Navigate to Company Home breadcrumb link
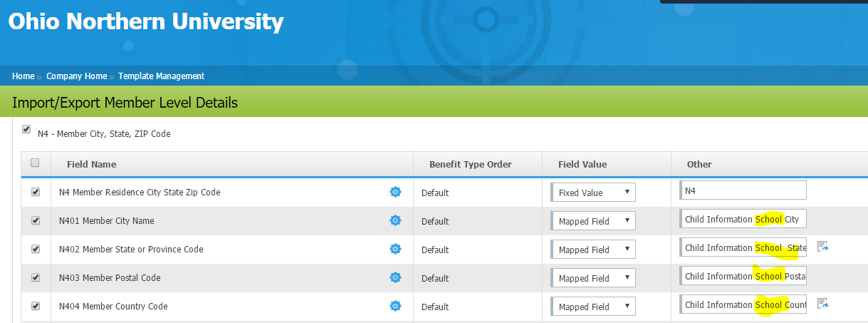The height and width of the screenshot is (323, 868). tap(76, 76)
